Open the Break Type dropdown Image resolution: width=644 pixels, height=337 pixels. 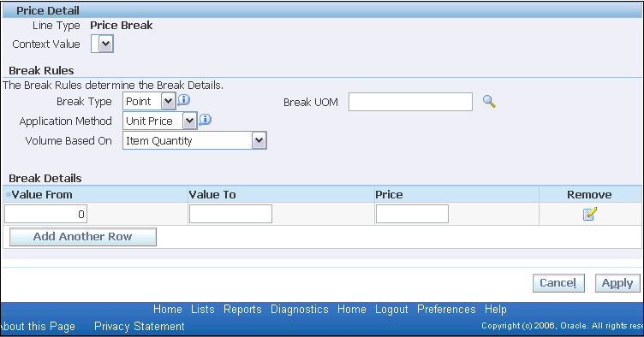pos(149,101)
